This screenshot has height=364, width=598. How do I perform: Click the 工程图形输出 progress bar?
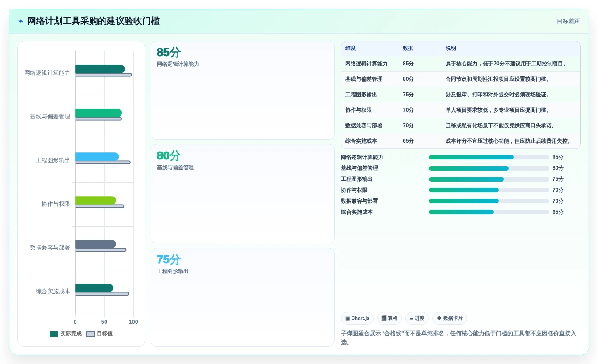pyautogui.click(x=489, y=179)
